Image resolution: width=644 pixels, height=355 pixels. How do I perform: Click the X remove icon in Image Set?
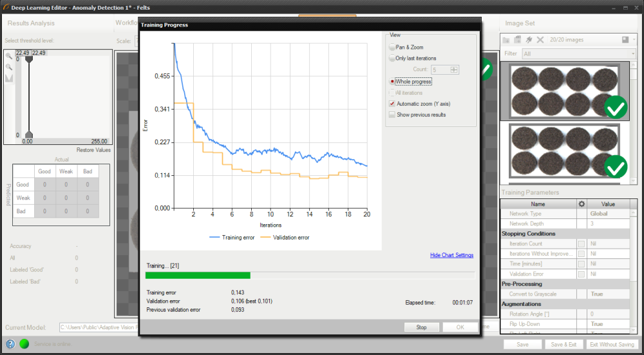point(540,40)
